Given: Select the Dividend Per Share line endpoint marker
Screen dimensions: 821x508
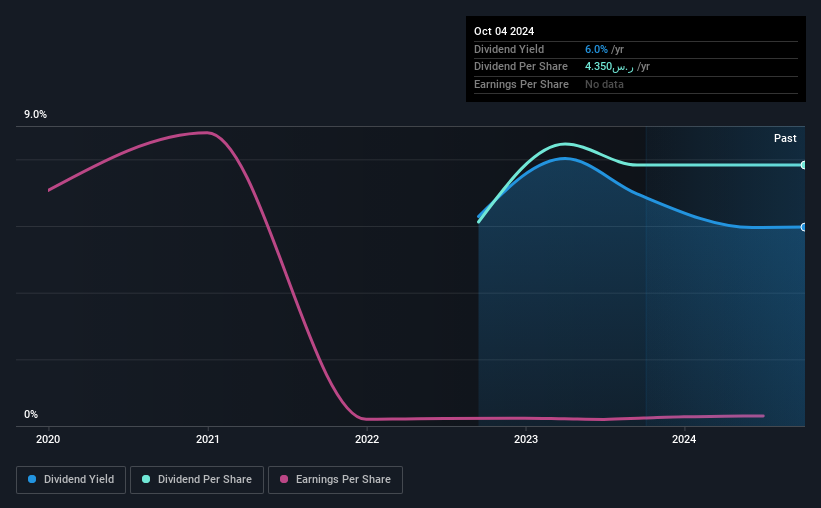Looking at the screenshot, I should point(804,165).
